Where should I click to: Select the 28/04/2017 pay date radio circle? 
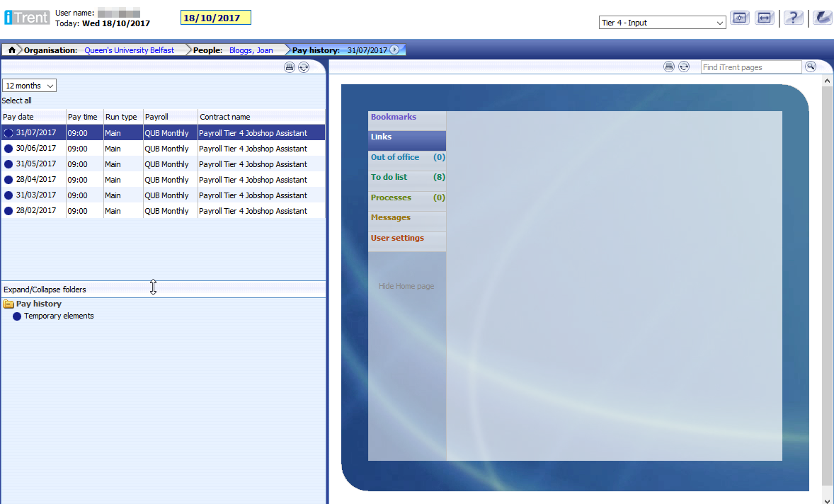click(x=8, y=180)
